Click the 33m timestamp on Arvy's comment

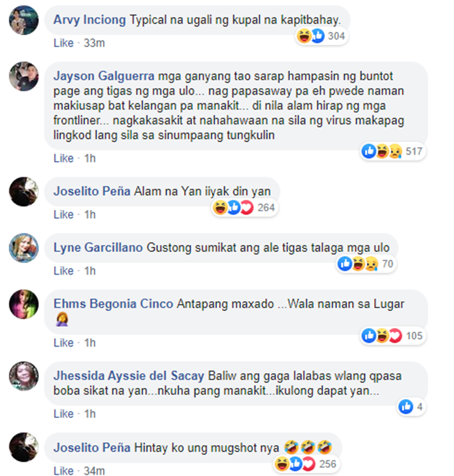(x=94, y=43)
